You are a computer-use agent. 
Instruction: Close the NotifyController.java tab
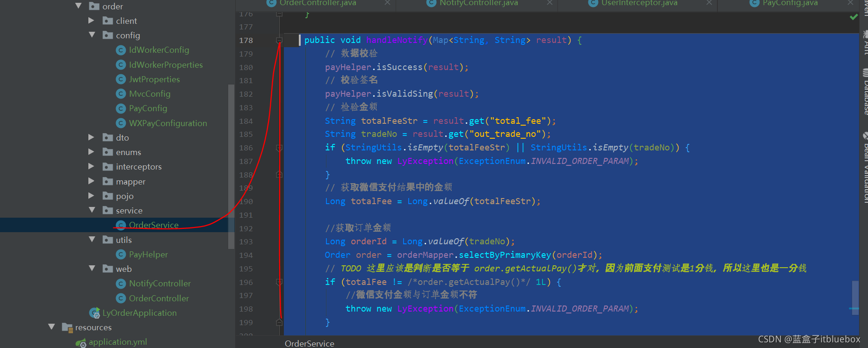click(x=550, y=3)
